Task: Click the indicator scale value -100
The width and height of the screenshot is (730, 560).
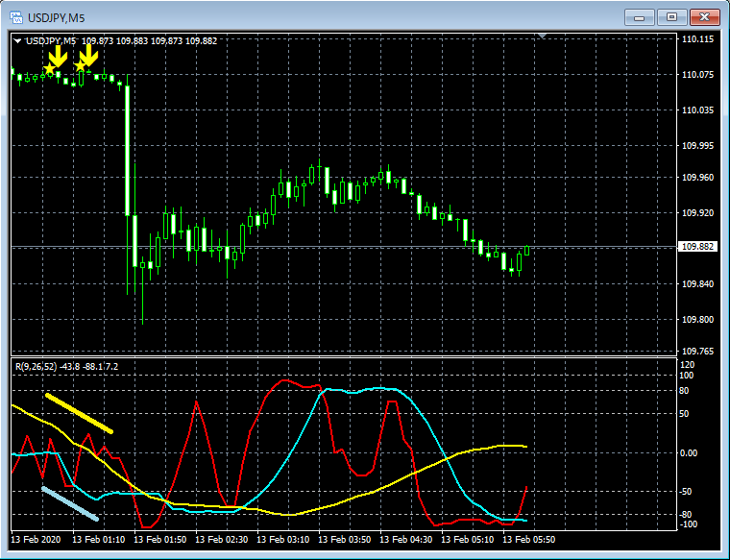Action: point(689,524)
